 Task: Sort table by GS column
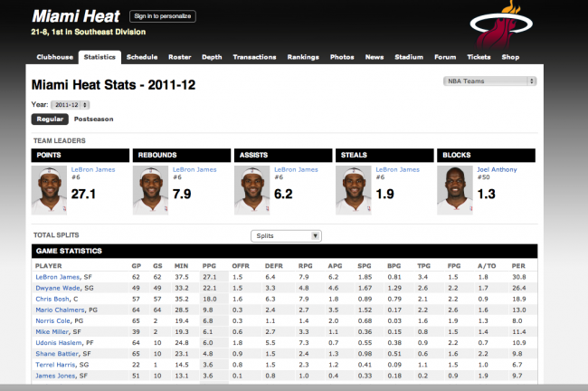157,266
